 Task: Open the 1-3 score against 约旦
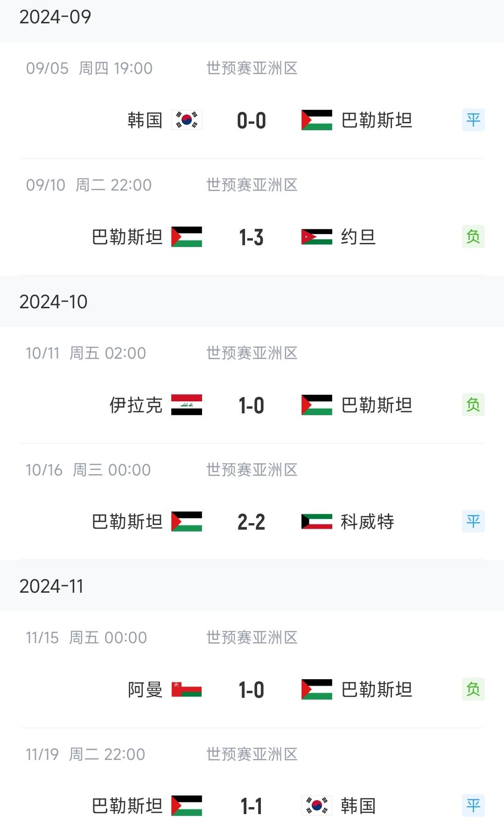[252, 237]
